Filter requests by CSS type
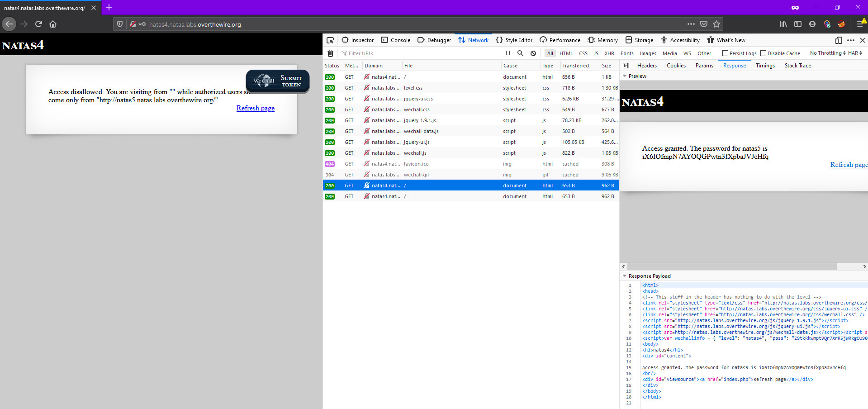The image size is (868, 409). click(583, 53)
